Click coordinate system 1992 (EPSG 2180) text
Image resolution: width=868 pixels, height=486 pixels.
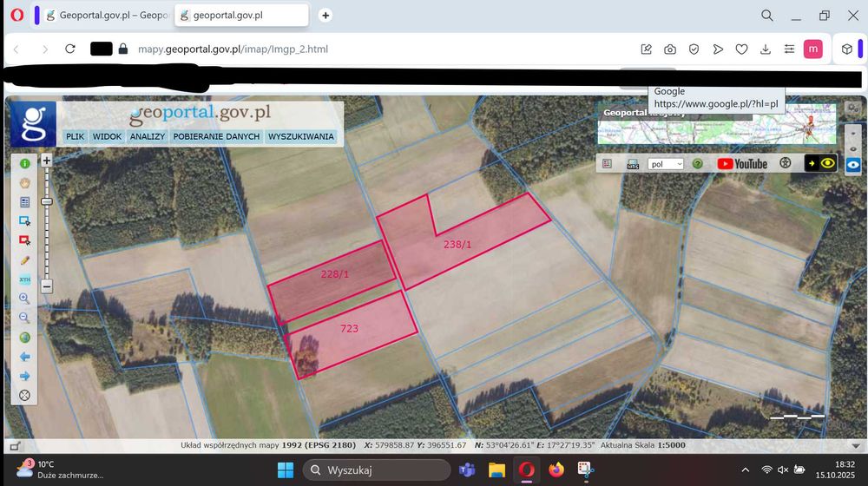(319, 445)
